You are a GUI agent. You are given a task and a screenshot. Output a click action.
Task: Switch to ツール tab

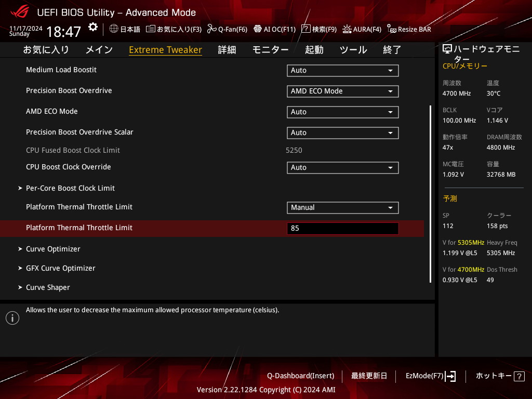point(353,50)
